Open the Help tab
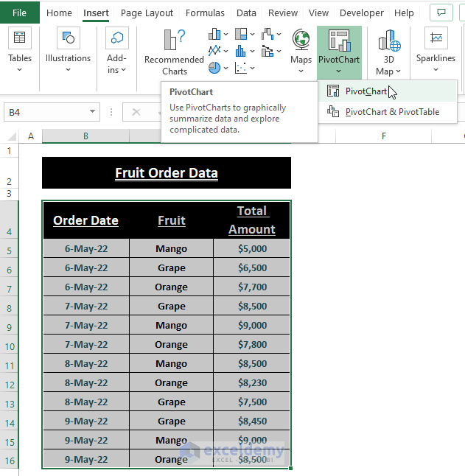This screenshot has width=465, height=476. pyautogui.click(x=404, y=13)
